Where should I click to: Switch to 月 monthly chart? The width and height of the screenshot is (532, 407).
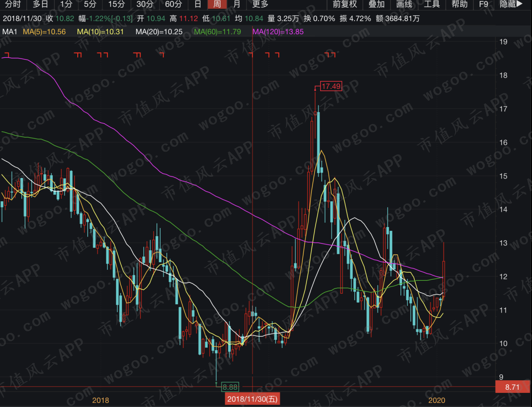237,4
